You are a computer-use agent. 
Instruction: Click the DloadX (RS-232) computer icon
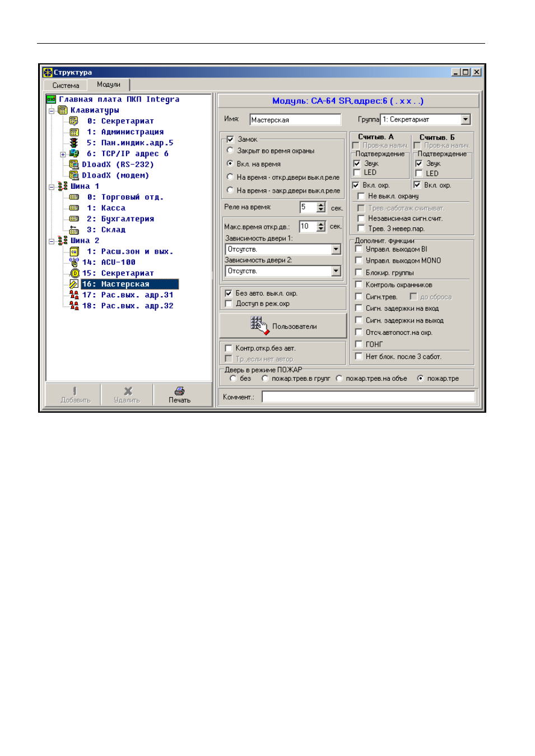[x=74, y=165]
